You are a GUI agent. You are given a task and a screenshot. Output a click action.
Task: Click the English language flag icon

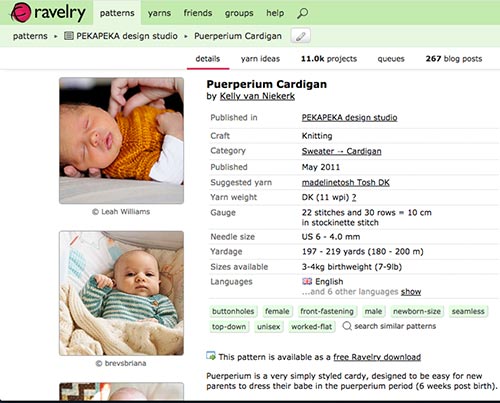coord(307,281)
